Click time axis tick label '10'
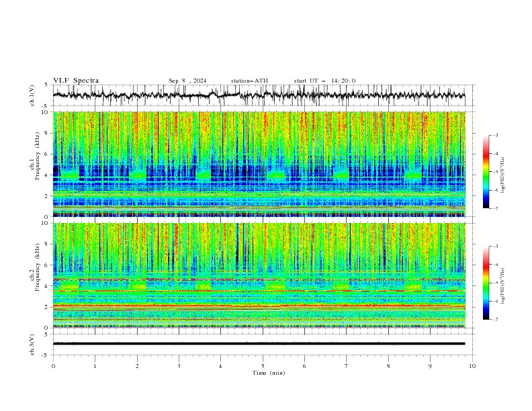Image resolution: width=532 pixels, height=411 pixels. pyautogui.click(x=472, y=366)
